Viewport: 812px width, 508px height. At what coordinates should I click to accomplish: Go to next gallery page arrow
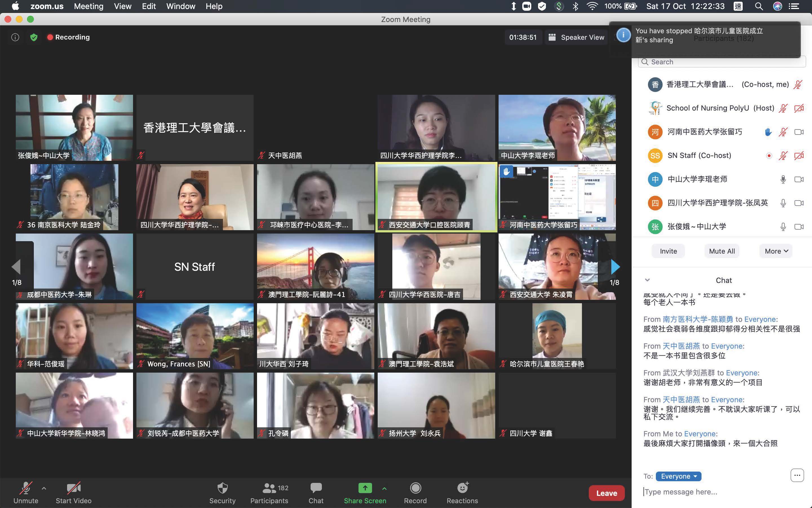[615, 267]
